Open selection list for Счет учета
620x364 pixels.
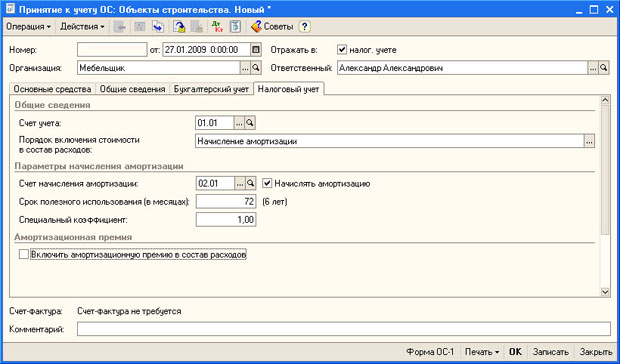239,123
